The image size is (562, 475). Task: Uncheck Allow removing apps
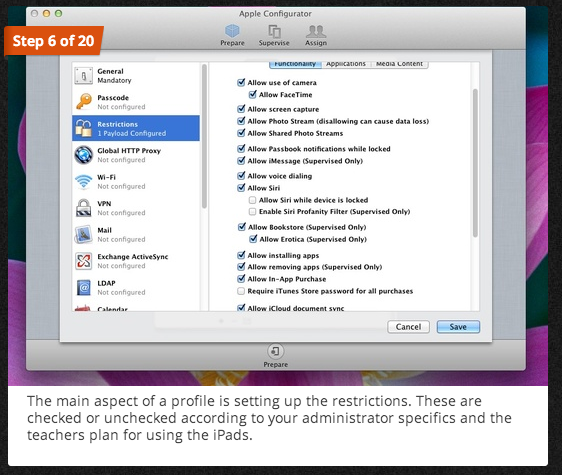(241, 267)
